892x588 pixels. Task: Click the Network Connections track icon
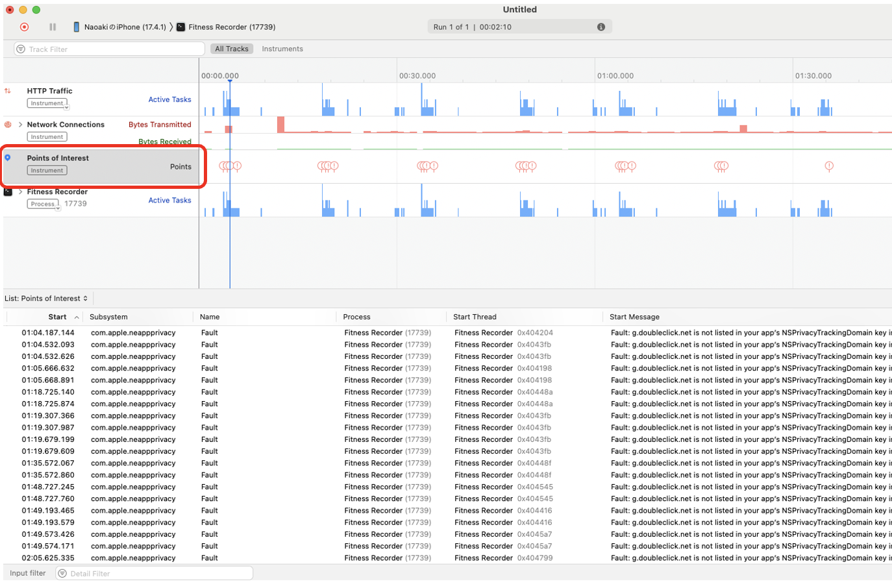pyautogui.click(x=8, y=125)
